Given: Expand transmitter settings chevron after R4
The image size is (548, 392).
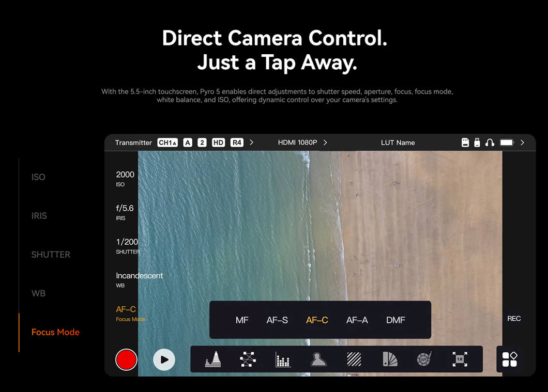Looking at the screenshot, I should [x=252, y=143].
